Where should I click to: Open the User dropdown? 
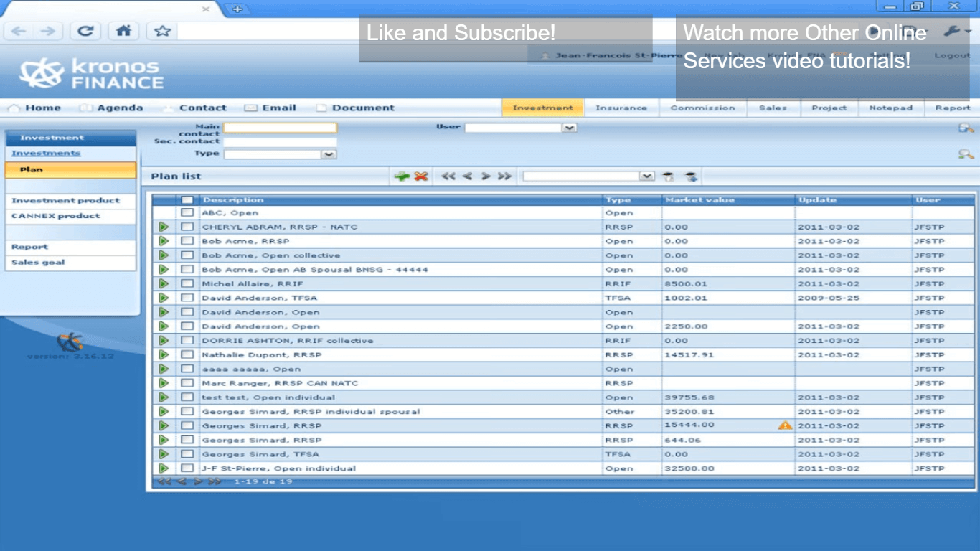click(569, 128)
